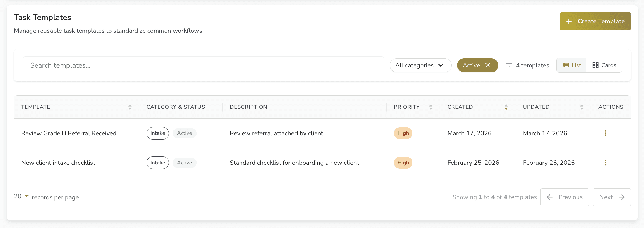Toggle the Active status filter chip
Screen dimensions: 644x228
[x=471, y=65]
